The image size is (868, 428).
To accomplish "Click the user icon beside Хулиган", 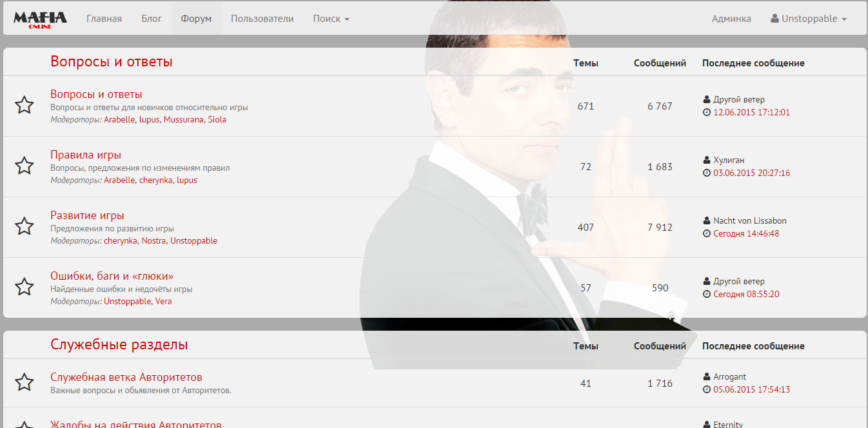I will point(707,160).
